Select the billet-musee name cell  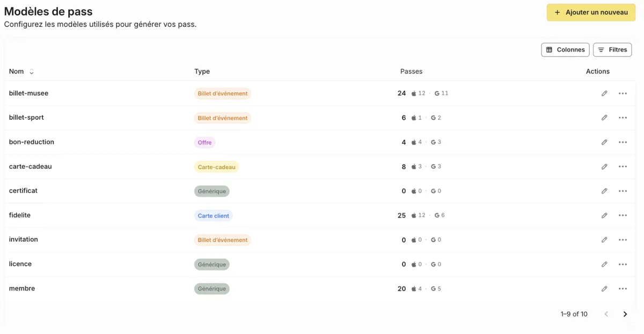point(28,93)
